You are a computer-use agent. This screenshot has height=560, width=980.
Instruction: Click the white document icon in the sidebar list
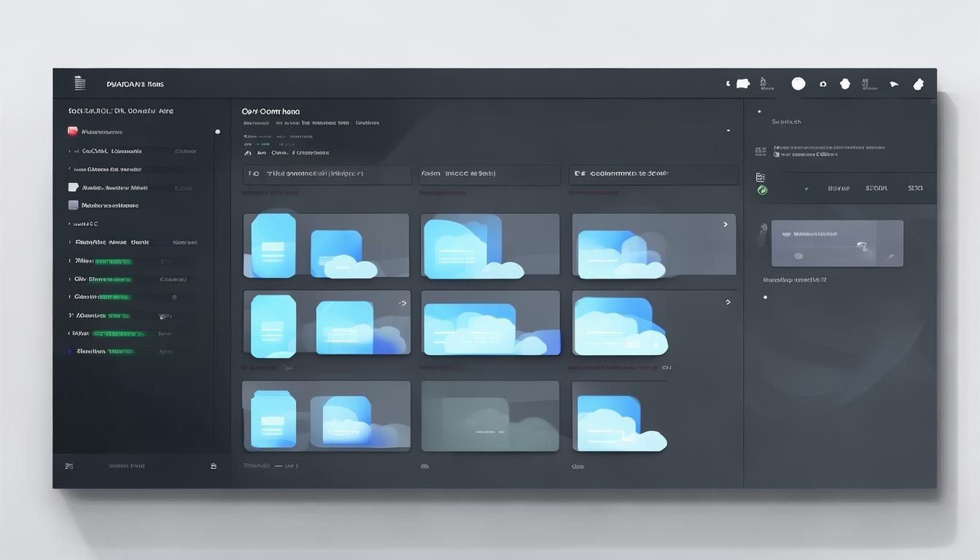click(73, 187)
